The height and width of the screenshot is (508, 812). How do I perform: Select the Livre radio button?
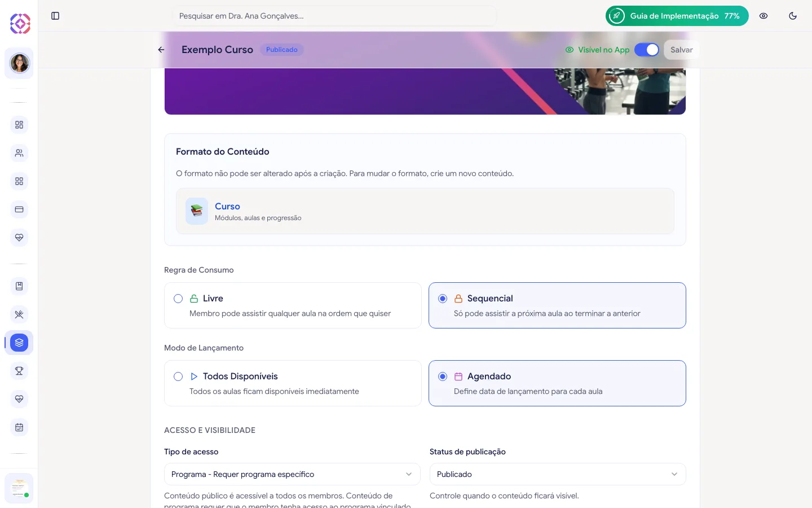coord(178,299)
